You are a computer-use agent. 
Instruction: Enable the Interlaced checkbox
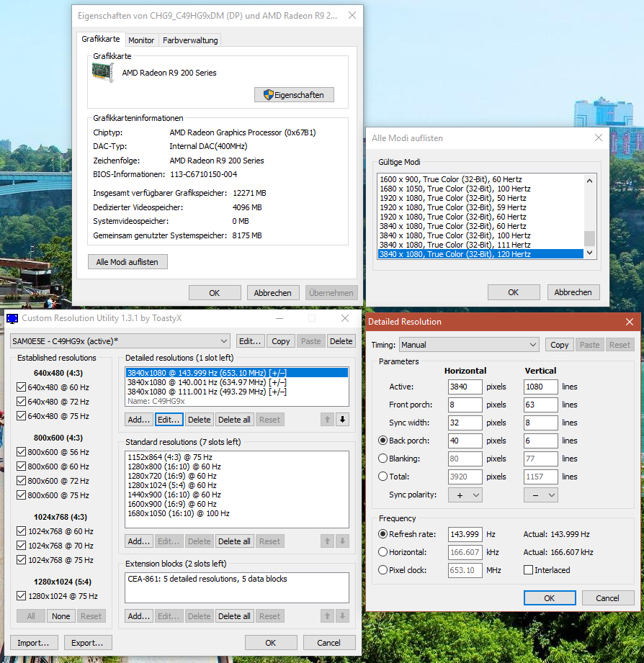529,570
